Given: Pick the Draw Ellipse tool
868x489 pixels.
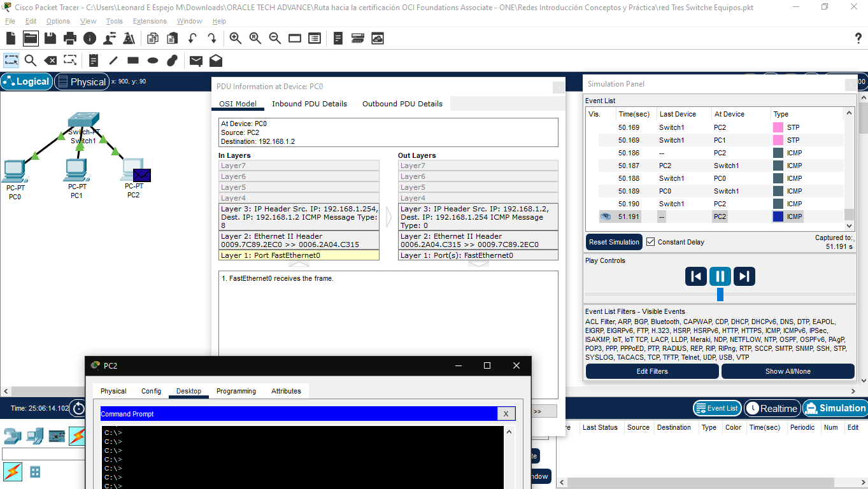Looking at the screenshot, I should click(153, 60).
